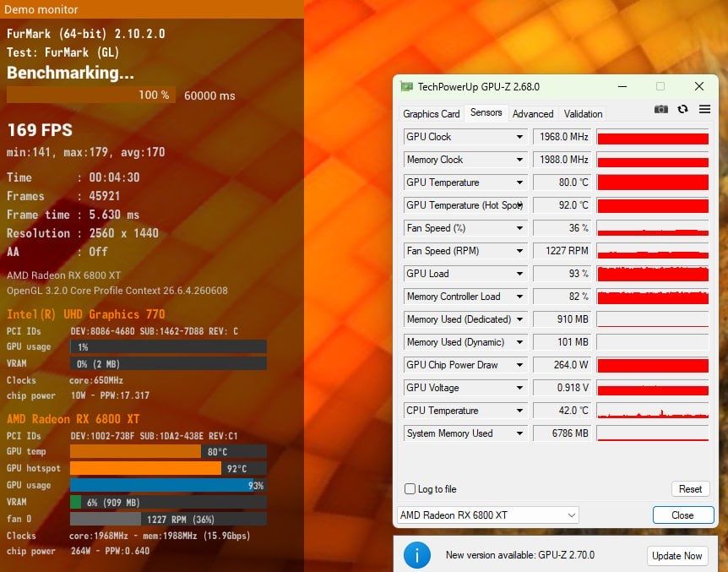Open the Fan Speed (%) dropdown

click(x=519, y=228)
